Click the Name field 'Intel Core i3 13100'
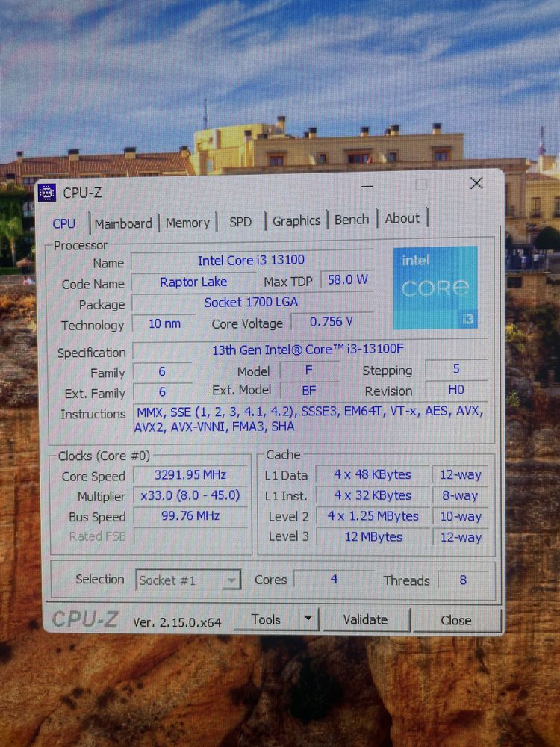Viewport: 560px width, 747px height. tap(251, 260)
